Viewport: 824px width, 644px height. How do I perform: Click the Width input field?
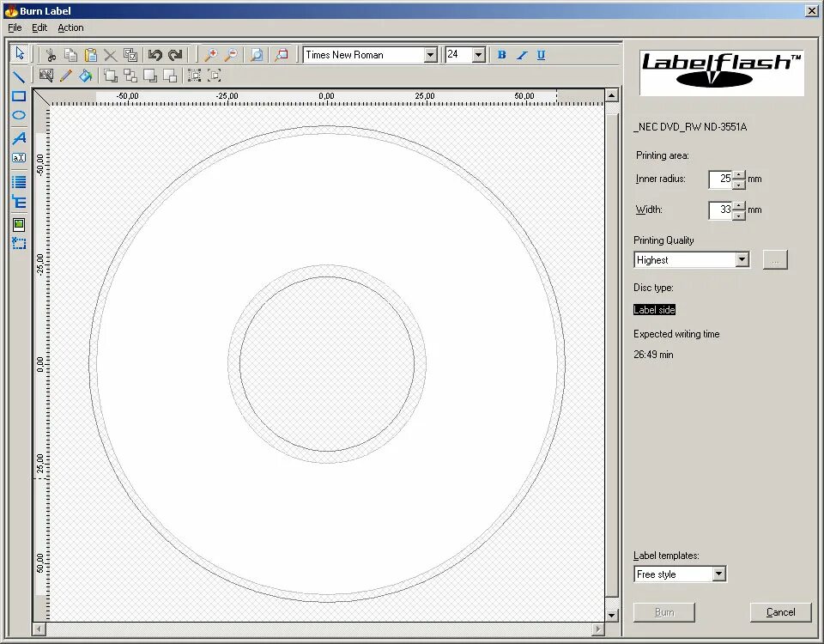720,210
